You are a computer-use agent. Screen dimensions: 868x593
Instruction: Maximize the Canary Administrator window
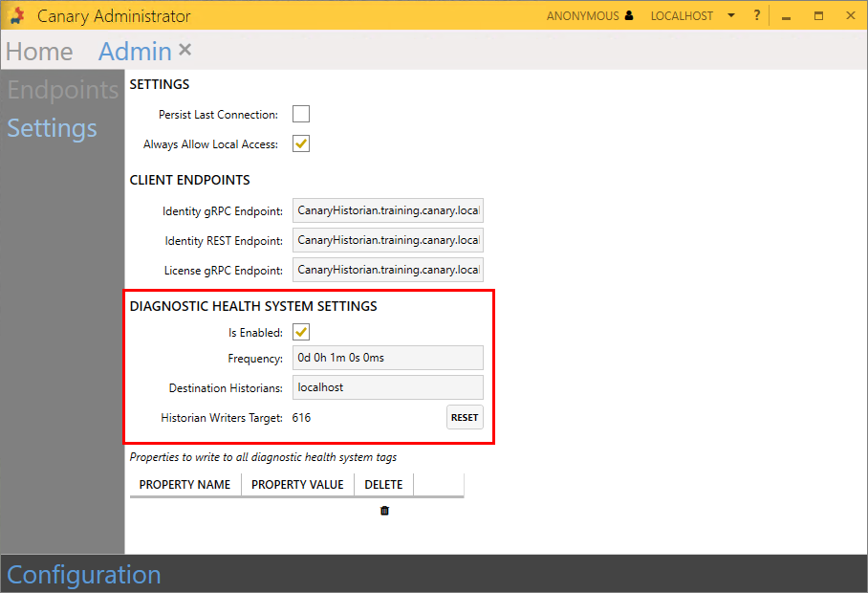[x=818, y=16]
